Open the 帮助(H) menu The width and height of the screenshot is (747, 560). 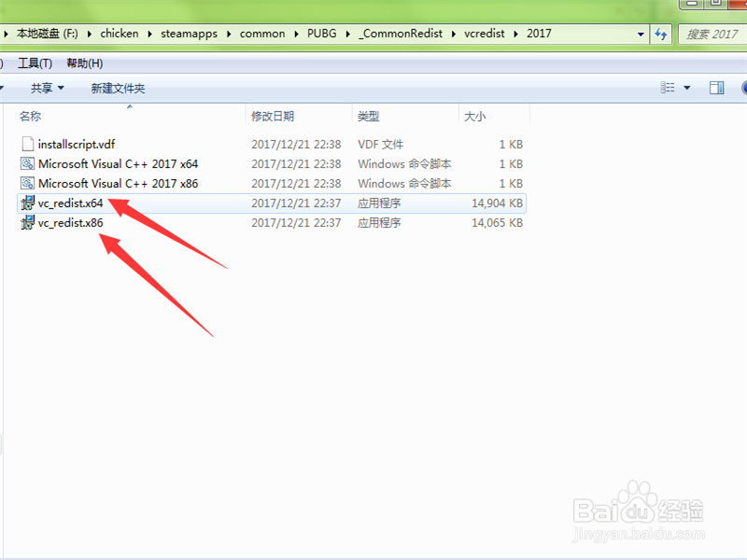click(x=84, y=63)
